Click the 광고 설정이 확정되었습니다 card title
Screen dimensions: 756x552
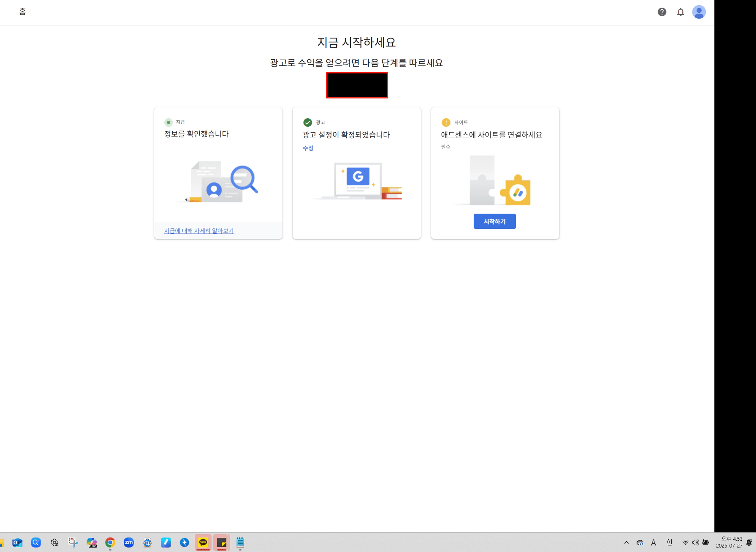tap(346, 135)
